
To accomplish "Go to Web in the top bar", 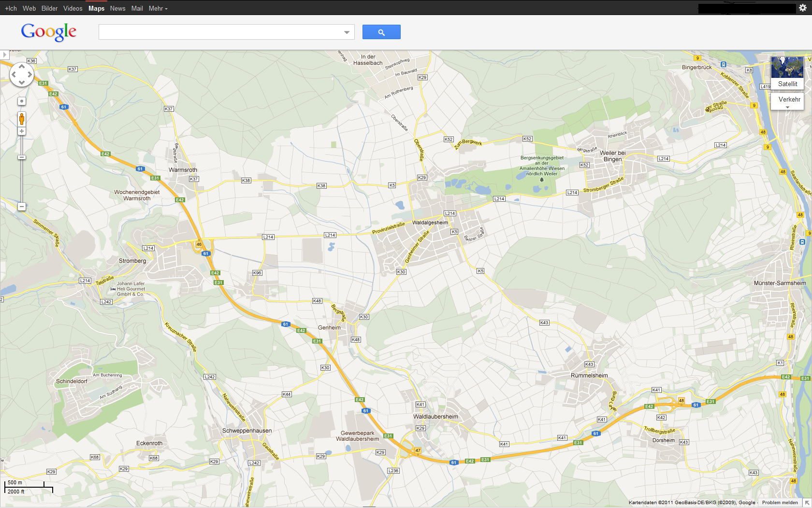I will (29, 8).
